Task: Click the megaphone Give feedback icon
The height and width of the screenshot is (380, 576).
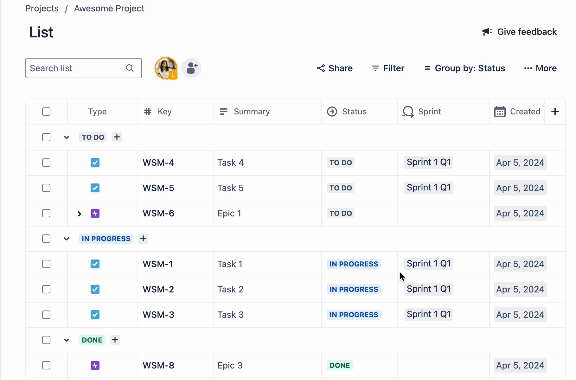Action: coord(487,32)
